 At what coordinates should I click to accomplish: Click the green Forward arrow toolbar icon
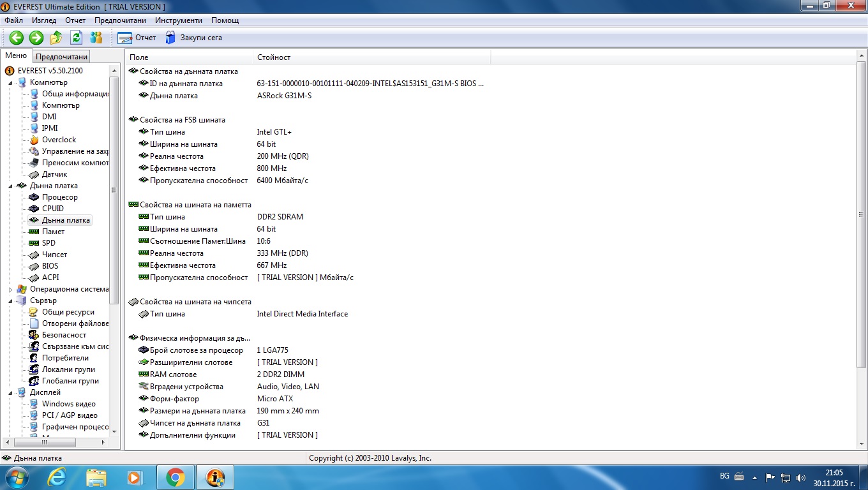[x=36, y=38]
